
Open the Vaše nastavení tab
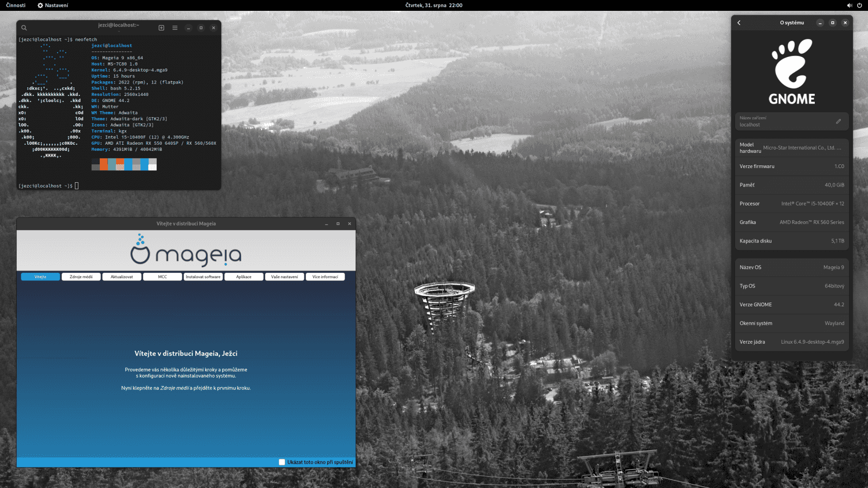285,277
